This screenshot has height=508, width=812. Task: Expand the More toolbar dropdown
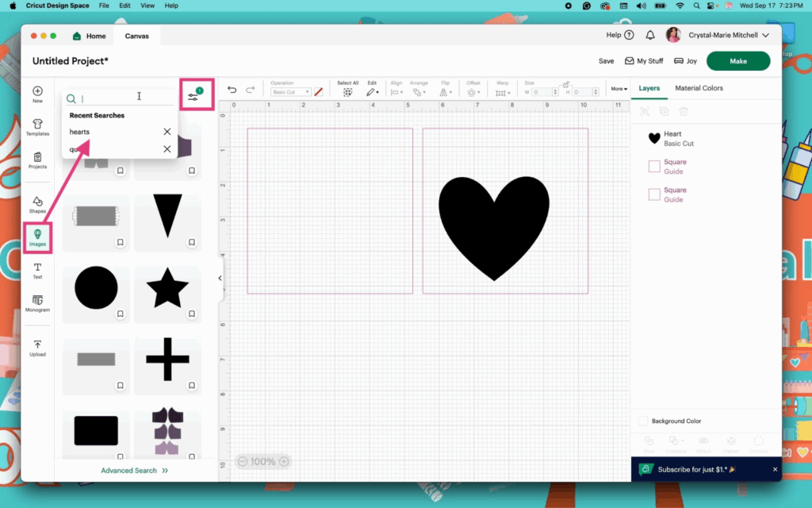click(619, 89)
